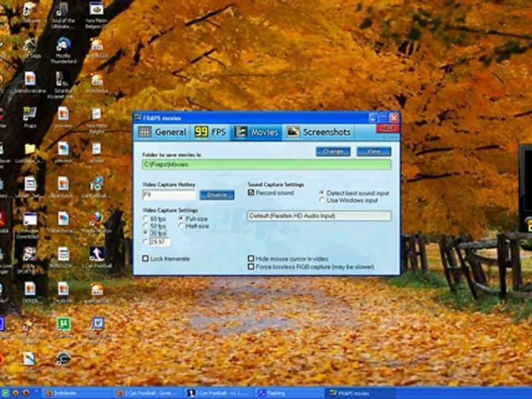Open the Screenshots tab
This screenshot has width=532, height=399.
318,132
